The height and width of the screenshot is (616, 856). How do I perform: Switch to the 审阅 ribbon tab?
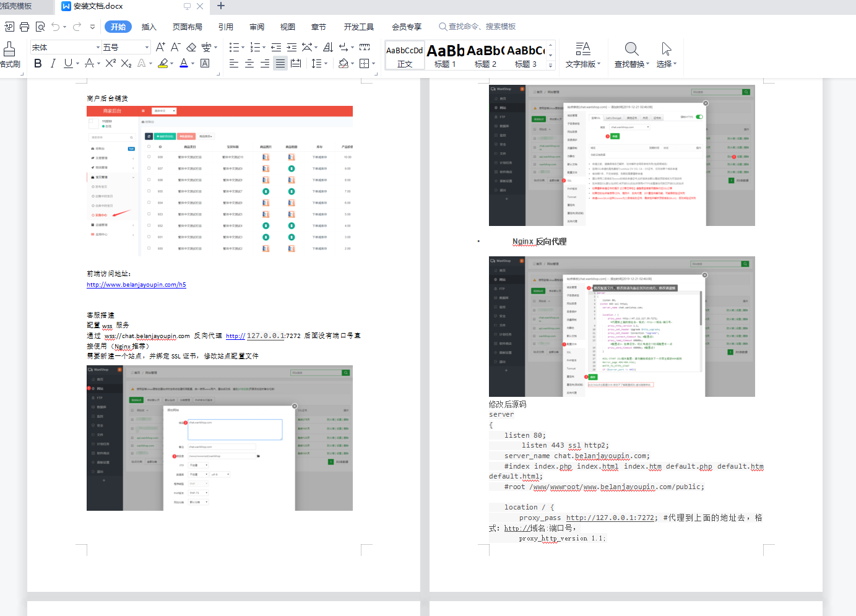pyautogui.click(x=256, y=27)
